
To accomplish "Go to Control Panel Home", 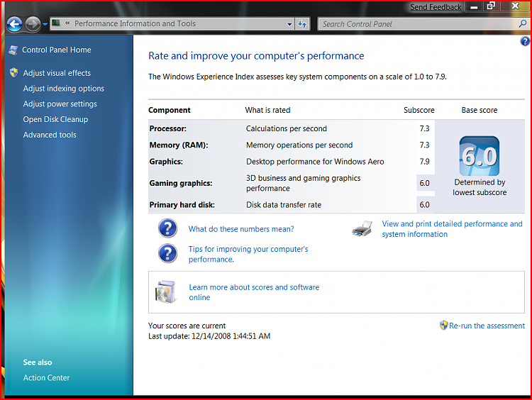I will 57,50.
